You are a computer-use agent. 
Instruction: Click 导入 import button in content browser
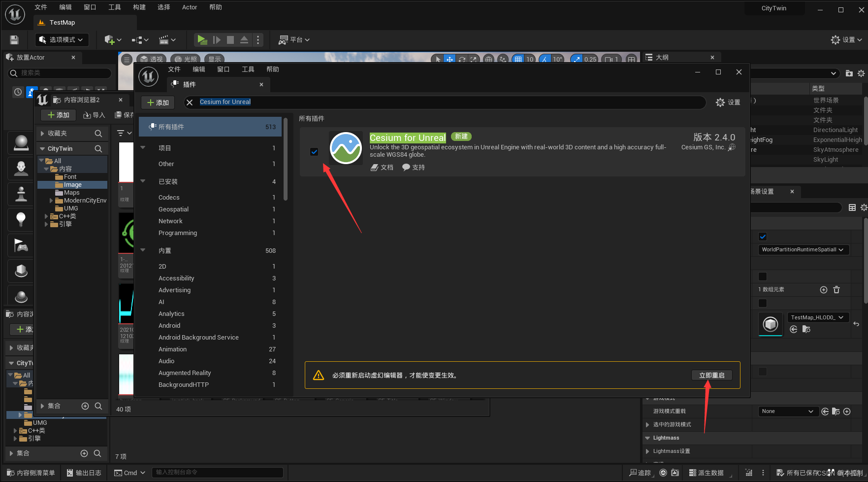click(94, 115)
